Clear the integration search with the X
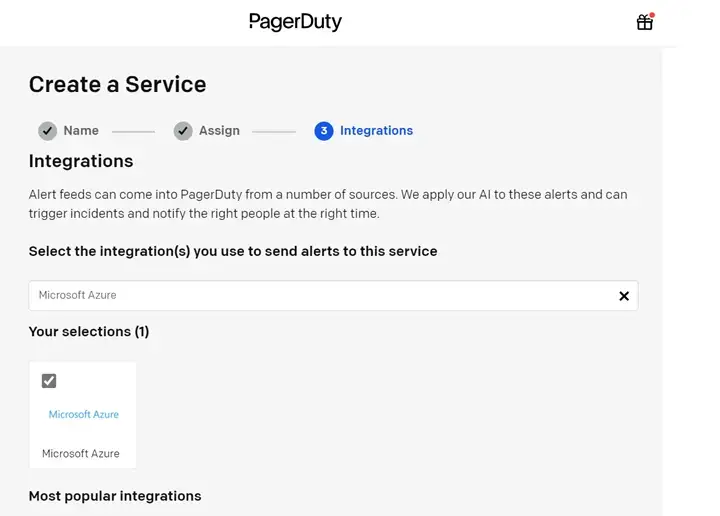Image resolution: width=720 pixels, height=516 pixels. pyautogui.click(x=624, y=296)
